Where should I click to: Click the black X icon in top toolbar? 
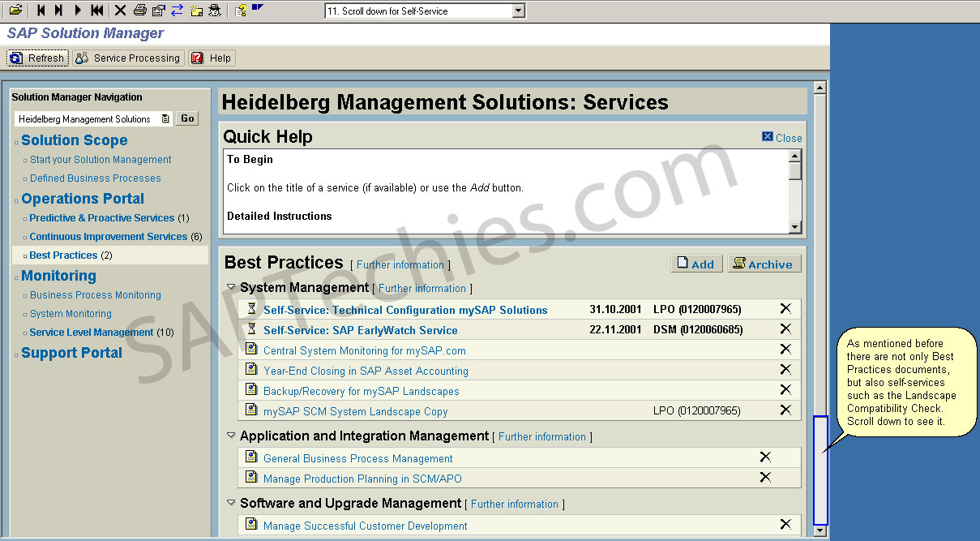click(120, 11)
